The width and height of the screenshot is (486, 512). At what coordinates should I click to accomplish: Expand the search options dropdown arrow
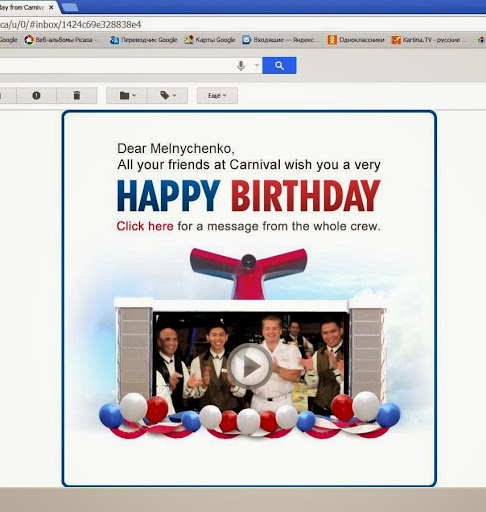(257, 65)
